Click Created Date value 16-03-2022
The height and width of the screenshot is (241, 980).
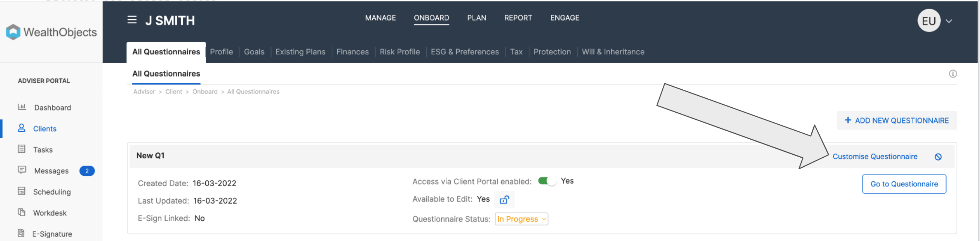pyautogui.click(x=214, y=184)
